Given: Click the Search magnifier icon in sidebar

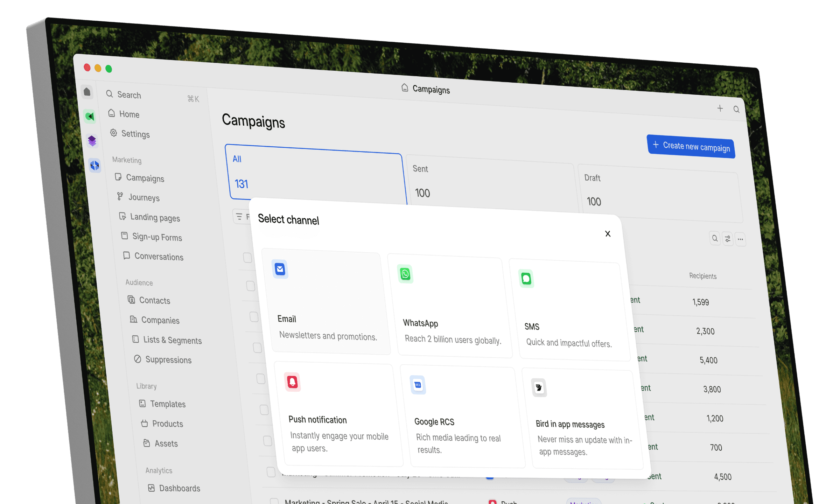Looking at the screenshot, I should click(x=110, y=93).
